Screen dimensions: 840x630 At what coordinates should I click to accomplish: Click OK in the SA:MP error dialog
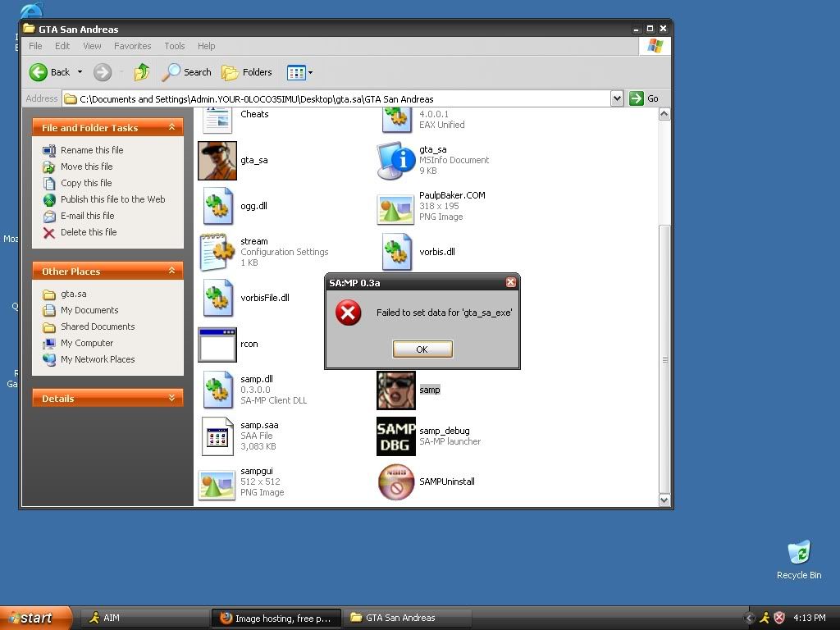pos(422,349)
